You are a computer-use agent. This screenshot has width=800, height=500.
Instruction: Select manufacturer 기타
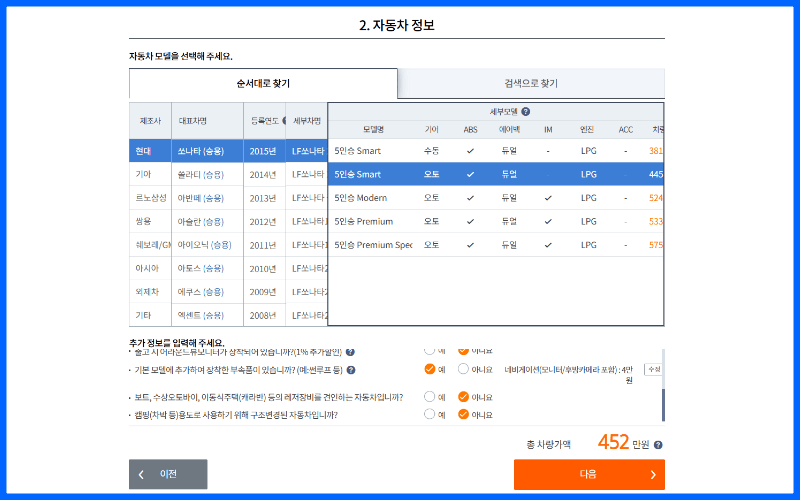point(150,315)
